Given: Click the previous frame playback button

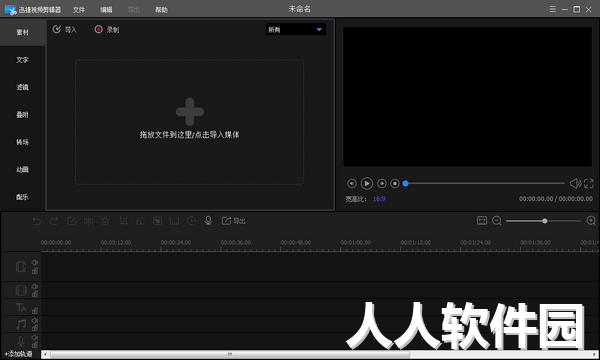Looking at the screenshot, I should click(352, 184).
